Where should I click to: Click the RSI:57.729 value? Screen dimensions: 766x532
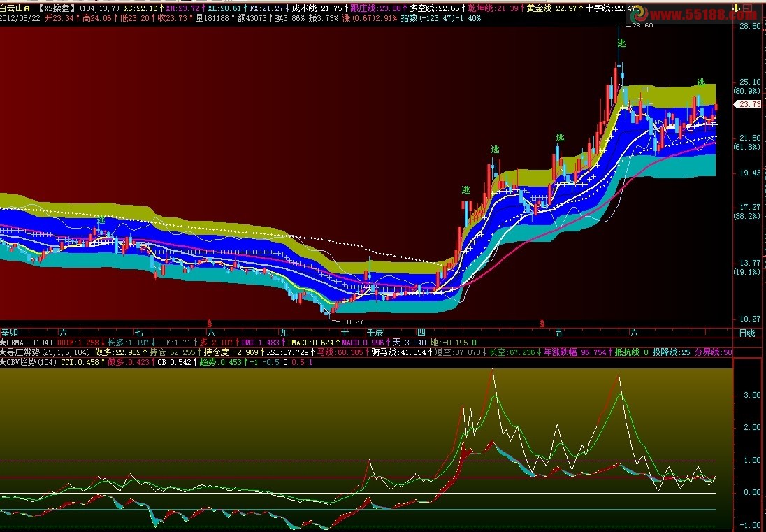[288, 352]
